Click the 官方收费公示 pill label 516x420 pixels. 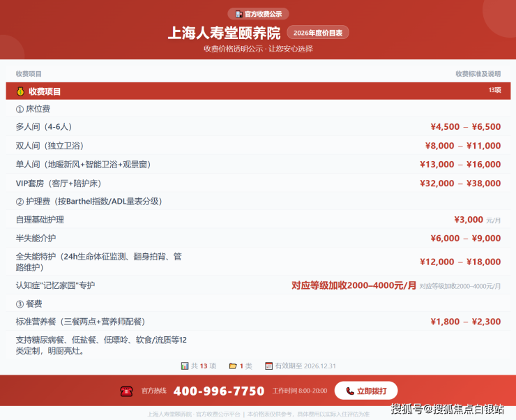(258, 14)
